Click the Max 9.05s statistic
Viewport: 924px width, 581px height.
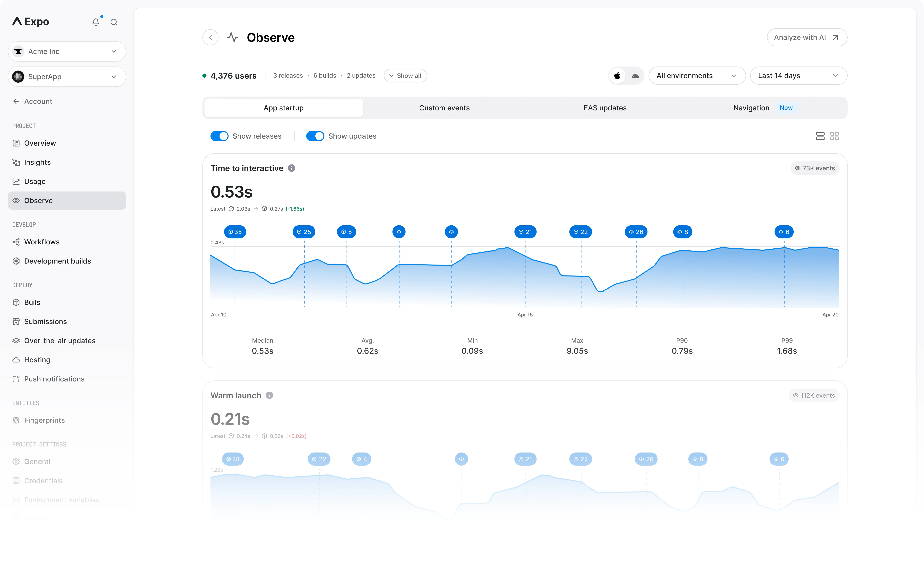577,346
